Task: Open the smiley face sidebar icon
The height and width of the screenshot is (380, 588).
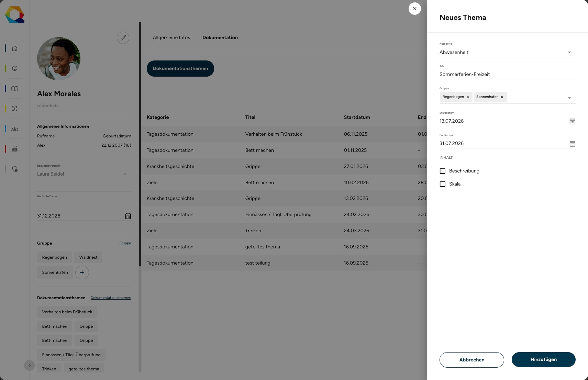Action: coord(15,68)
